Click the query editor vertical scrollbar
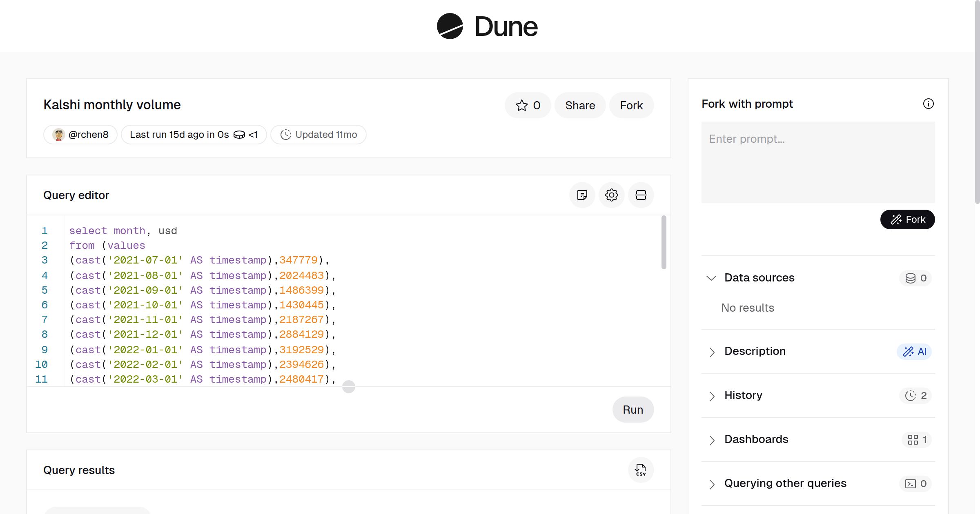The width and height of the screenshot is (980, 514). (664, 243)
